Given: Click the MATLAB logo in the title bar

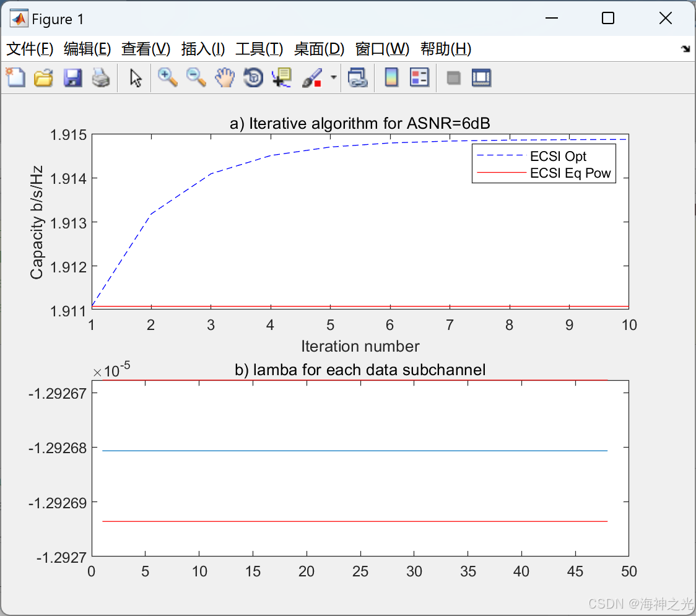Looking at the screenshot, I should click(19, 19).
